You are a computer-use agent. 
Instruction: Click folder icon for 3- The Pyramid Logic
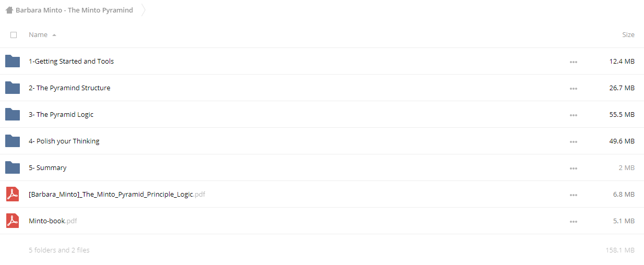coord(13,114)
